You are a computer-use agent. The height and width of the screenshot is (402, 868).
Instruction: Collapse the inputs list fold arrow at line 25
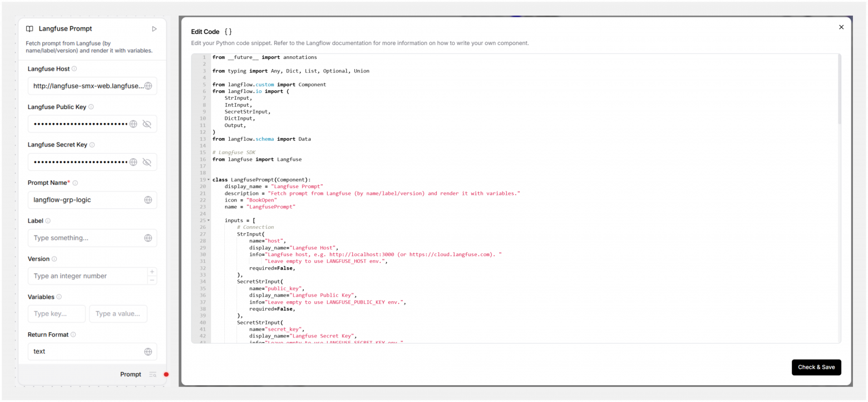209,220
